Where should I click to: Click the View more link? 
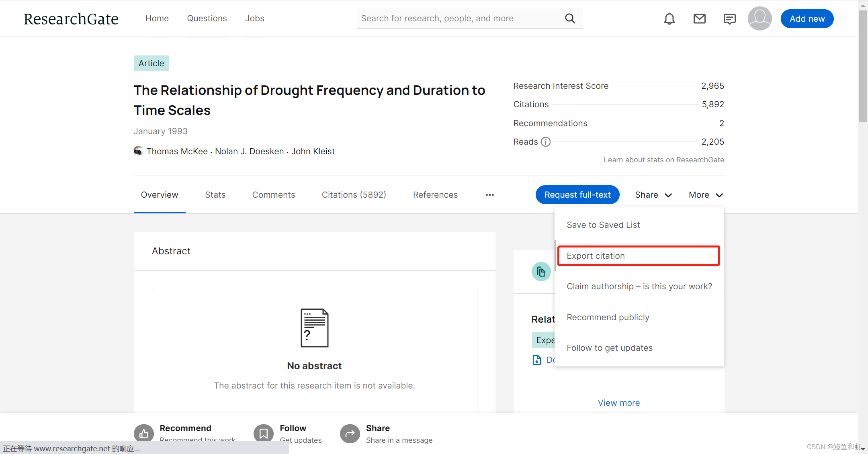(618, 403)
